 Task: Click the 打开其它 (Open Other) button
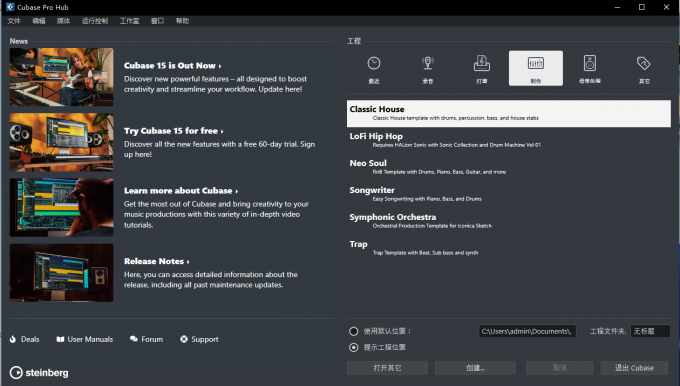point(387,368)
